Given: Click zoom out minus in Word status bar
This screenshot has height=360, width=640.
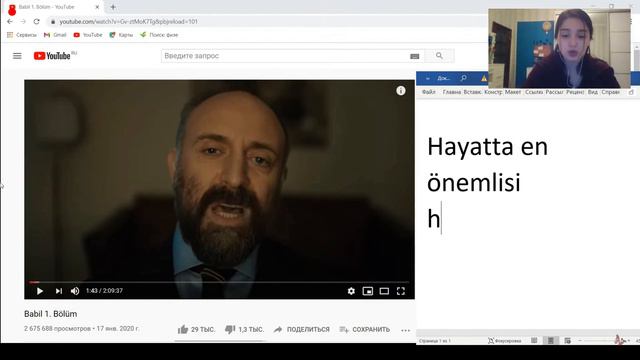Looking at the screenshot, I should [580, 340].
